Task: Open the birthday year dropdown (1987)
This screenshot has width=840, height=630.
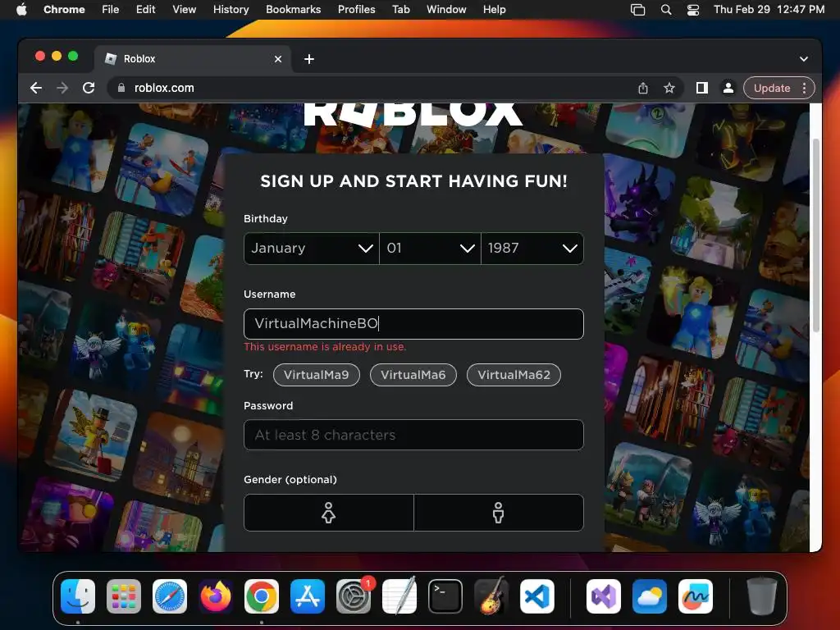Action: tap(532, 248)
